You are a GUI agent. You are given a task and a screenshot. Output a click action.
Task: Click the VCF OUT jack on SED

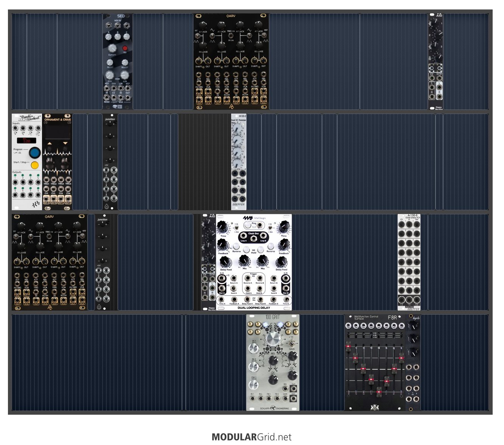[128, 88]
